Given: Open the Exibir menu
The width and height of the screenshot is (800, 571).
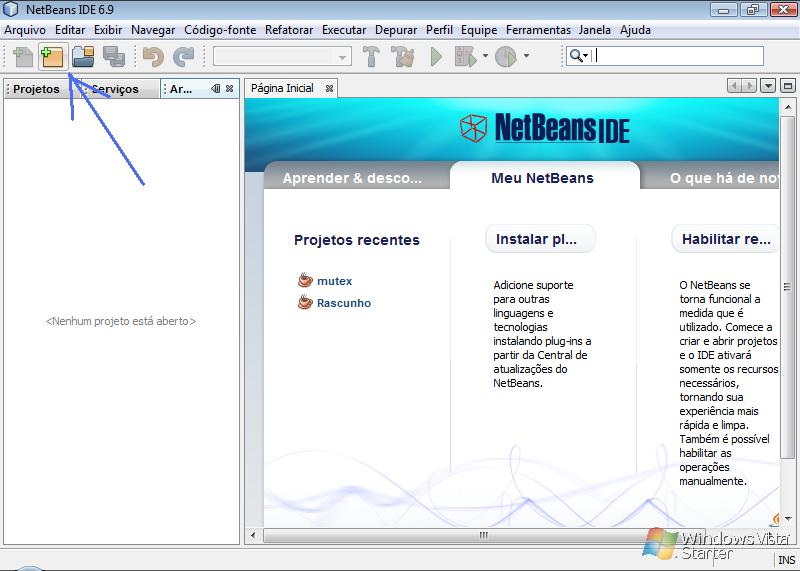Looking at the screenshot, I should click(x=108, y=30).
